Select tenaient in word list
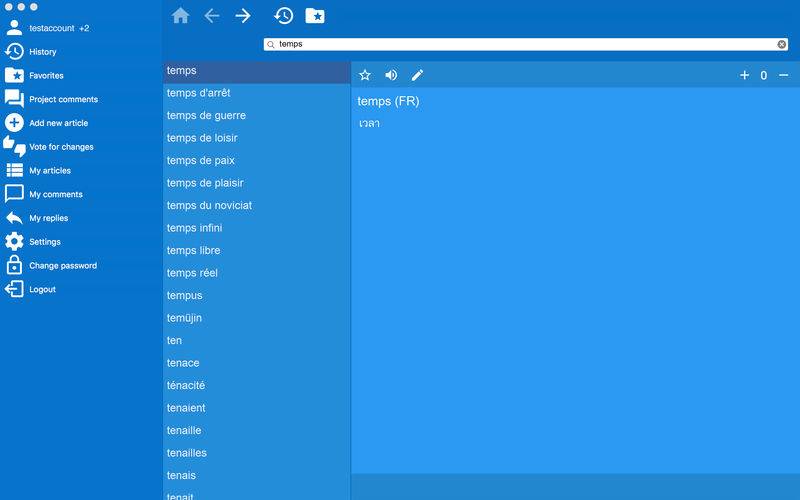Image resolution: width=800 pixels, height=500 pixels. (x=257, y=408)
